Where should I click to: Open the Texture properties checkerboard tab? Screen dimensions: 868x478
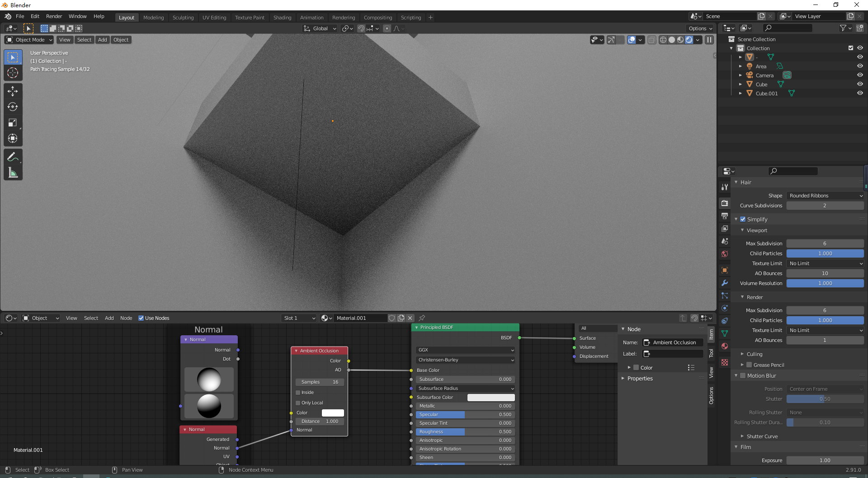pos(725,362)
